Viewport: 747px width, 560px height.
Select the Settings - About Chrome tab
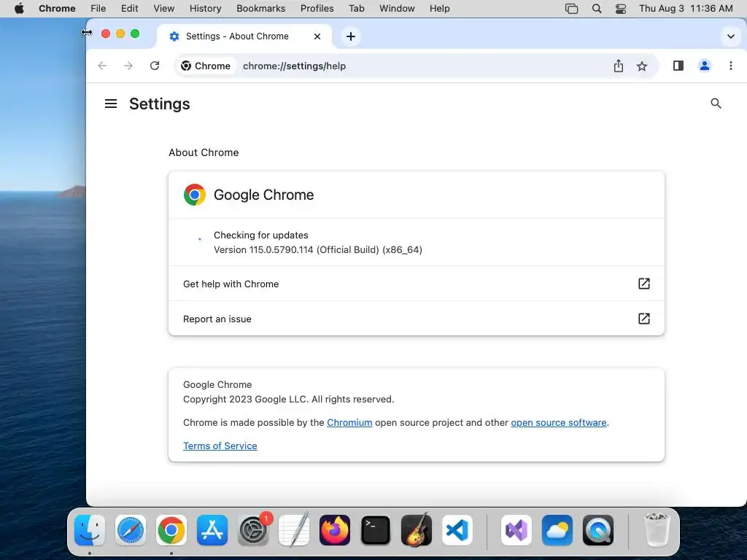pyautogui.click(x=244, y=36)
